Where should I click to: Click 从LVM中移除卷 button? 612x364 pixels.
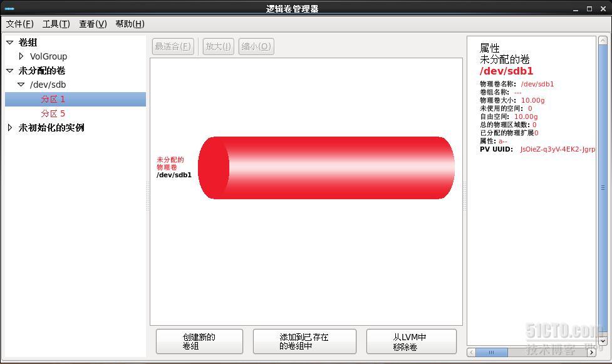412,341
